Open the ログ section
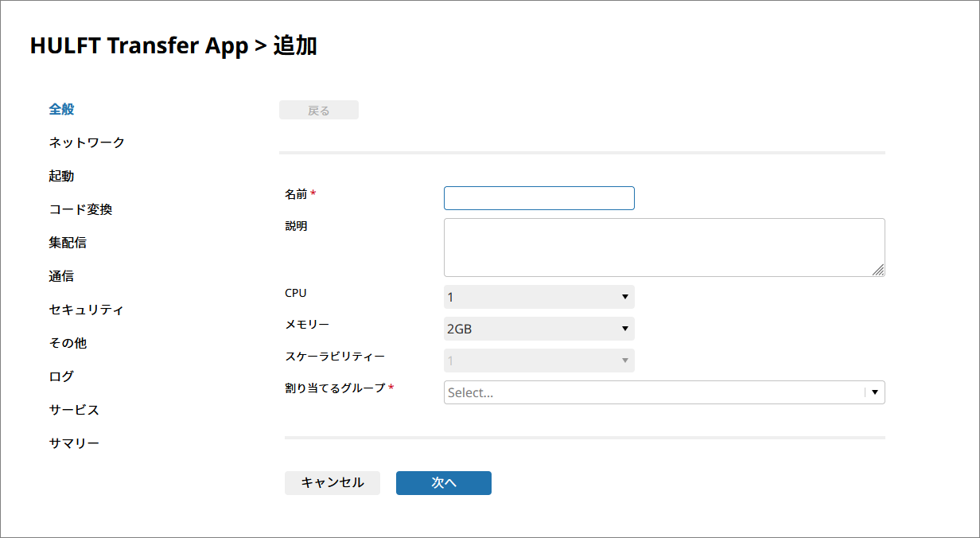Viewport: 980px width, 538px height. tap(61, 376)
